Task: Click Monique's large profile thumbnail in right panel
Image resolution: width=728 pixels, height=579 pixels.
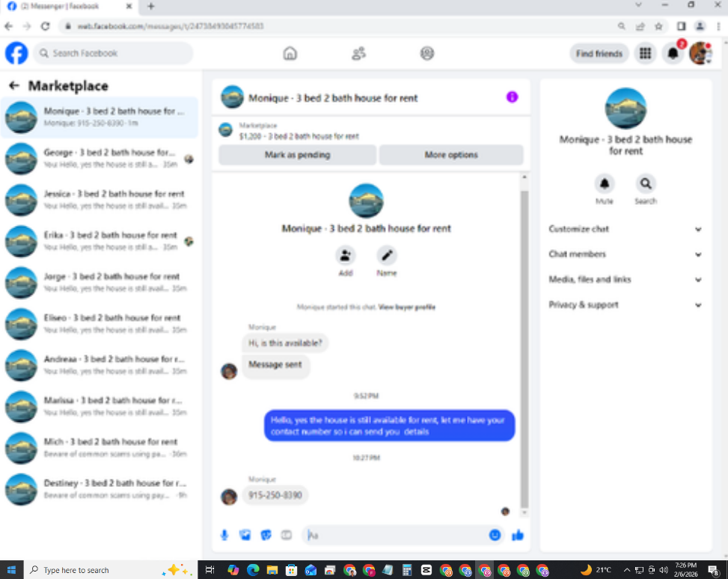Action: click(x=625, y=108)
